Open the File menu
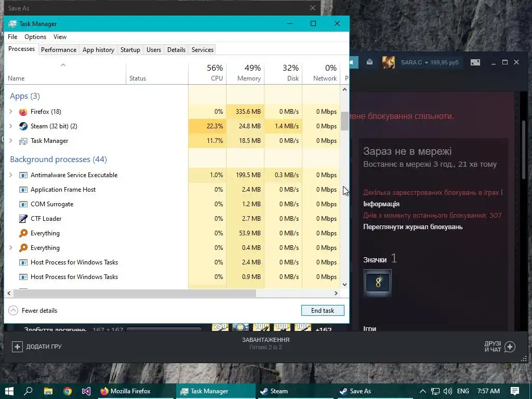Image resolution: width=532 pixels, height=399 pixels. pyautogui.click(x=12, y=37)
